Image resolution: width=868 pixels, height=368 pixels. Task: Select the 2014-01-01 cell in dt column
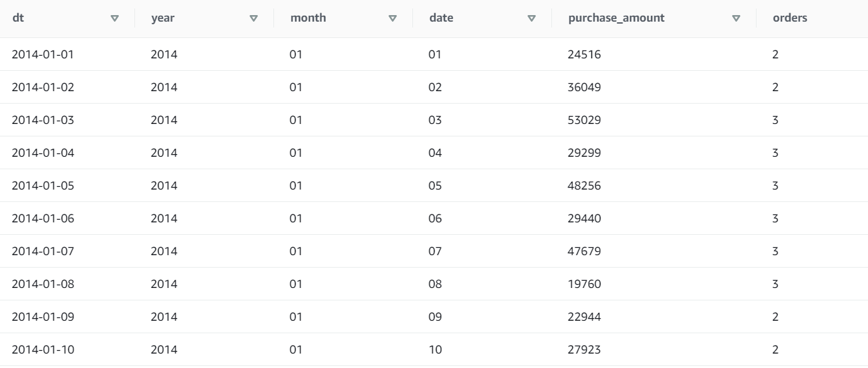[x=43, y=54]
